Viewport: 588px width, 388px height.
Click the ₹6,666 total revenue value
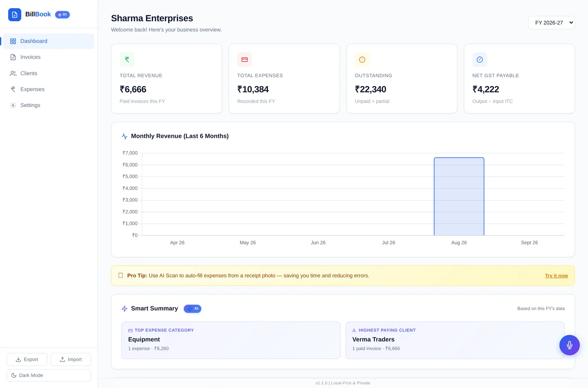[133, 89]
